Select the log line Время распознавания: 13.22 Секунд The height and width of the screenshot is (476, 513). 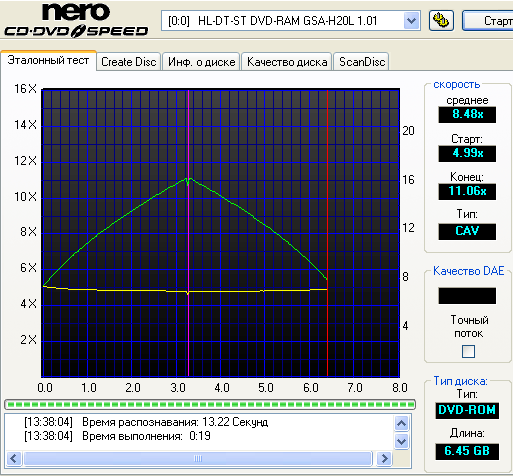(x=146, y=422)
